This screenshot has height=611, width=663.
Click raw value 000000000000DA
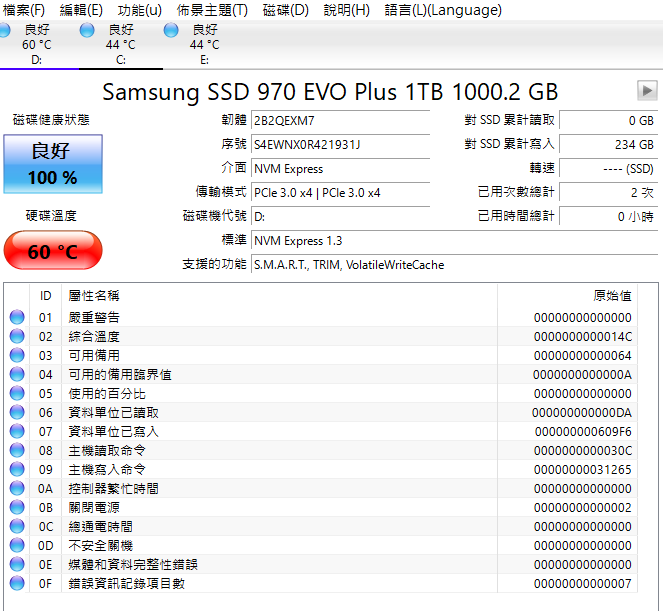tap(582, 413)
